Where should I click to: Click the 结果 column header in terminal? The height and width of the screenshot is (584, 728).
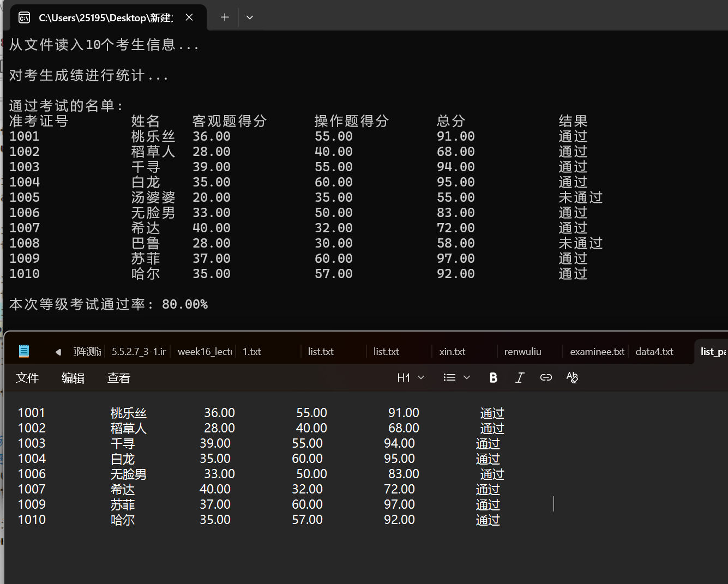573,121
